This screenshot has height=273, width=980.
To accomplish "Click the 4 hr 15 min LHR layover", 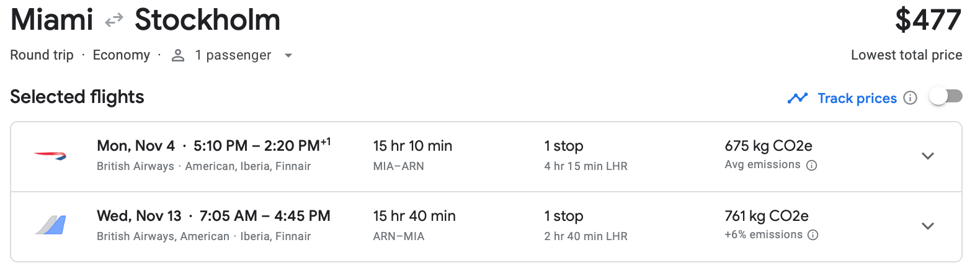I will pos(586,166).
